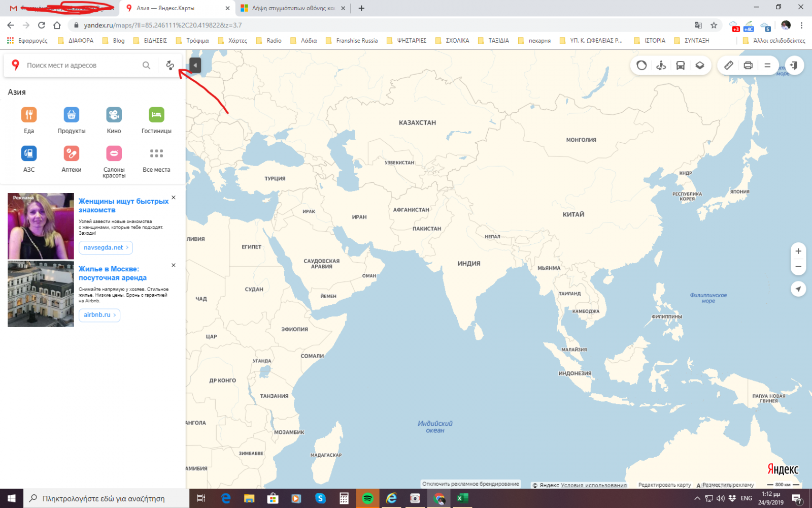Zoom in the map with the plus button
812x508 pixels.
[798, 251]
